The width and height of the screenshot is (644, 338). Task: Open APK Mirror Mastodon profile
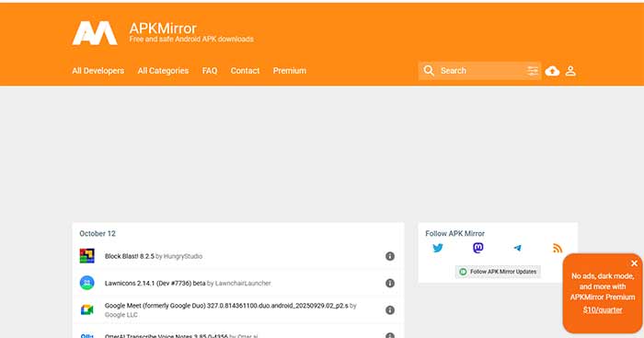(x=478, y=248)
